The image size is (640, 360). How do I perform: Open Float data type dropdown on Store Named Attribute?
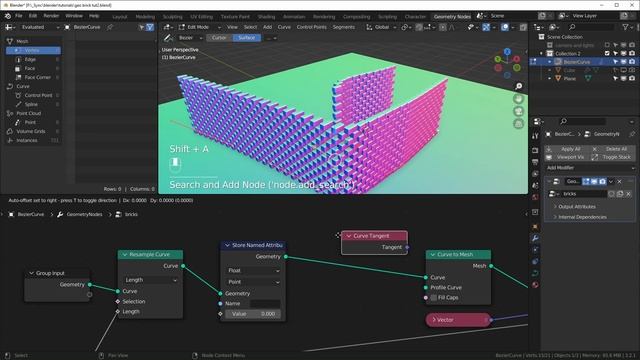point(253,271)
